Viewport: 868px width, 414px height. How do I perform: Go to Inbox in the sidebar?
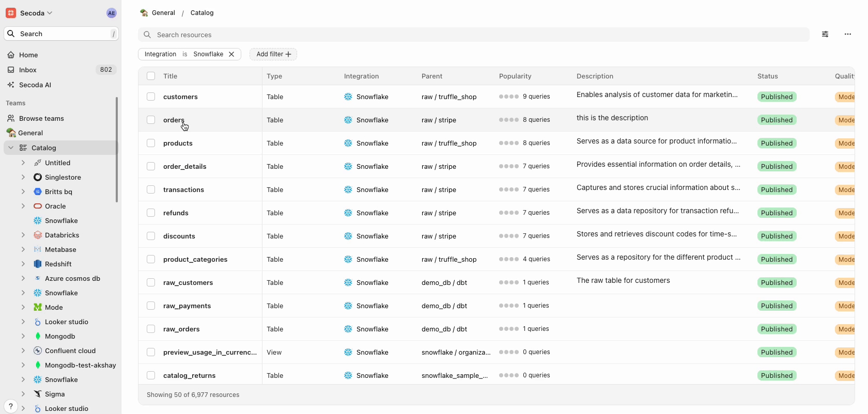28,70
